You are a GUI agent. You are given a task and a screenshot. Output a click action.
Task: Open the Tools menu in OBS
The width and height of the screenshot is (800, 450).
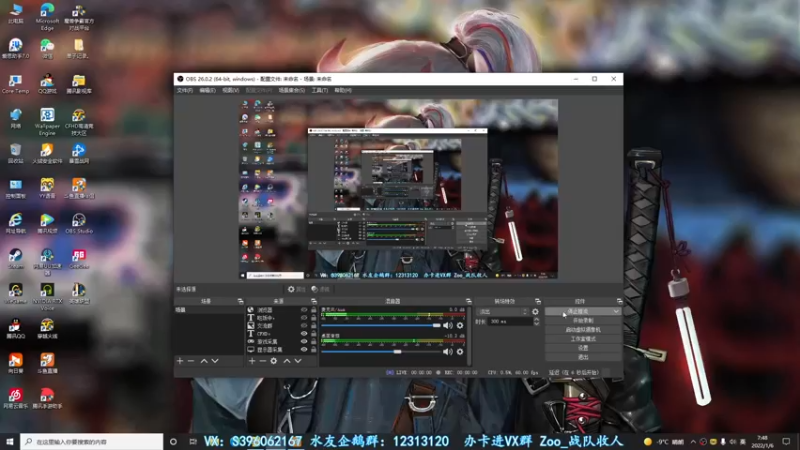coord(319,90)
